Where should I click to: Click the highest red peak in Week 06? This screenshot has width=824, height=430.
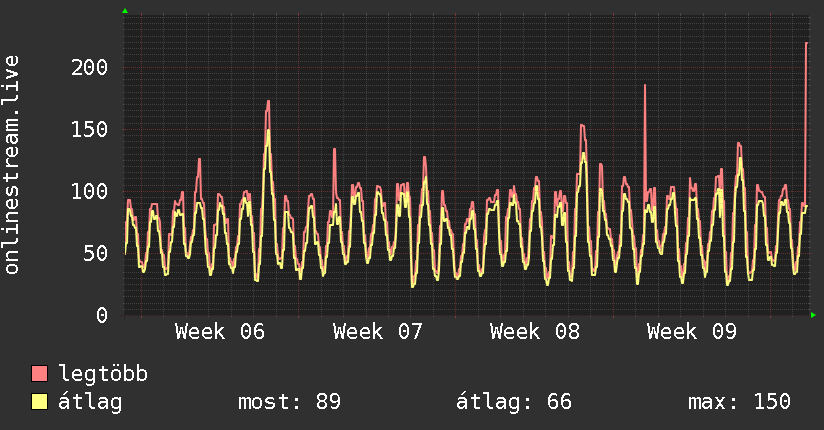point(268,102)
